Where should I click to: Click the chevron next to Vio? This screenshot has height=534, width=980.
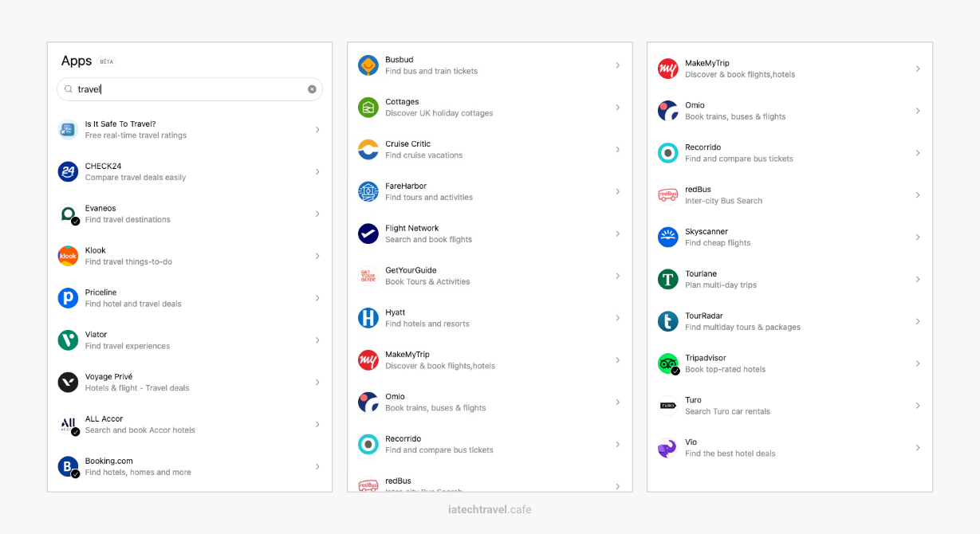pyautogui.click(x=917, y=448)
